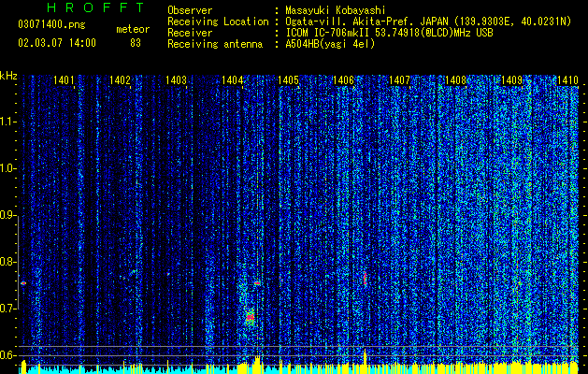Click receiver value ICOM IC-706mkII

pos(329,33)
